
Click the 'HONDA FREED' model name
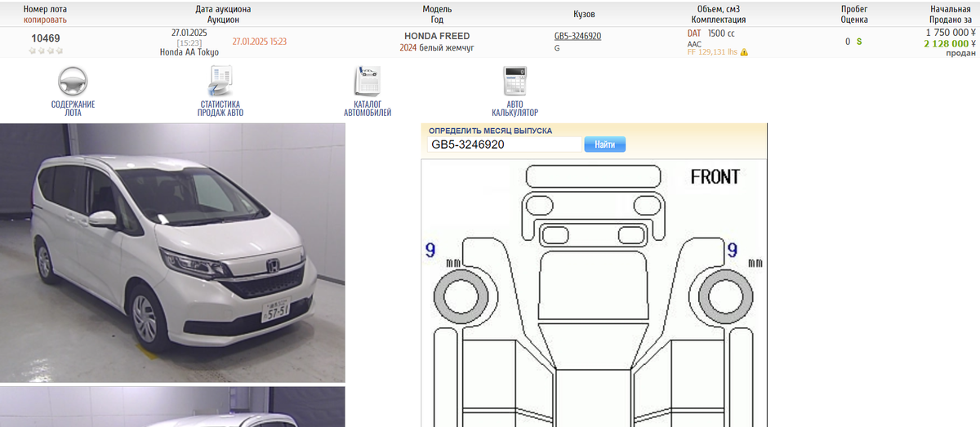[437, 36]
